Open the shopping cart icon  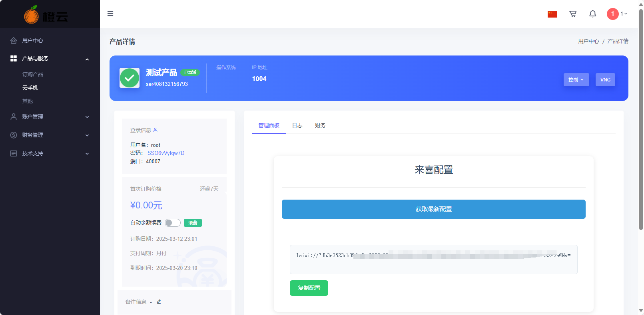point(572,14)
